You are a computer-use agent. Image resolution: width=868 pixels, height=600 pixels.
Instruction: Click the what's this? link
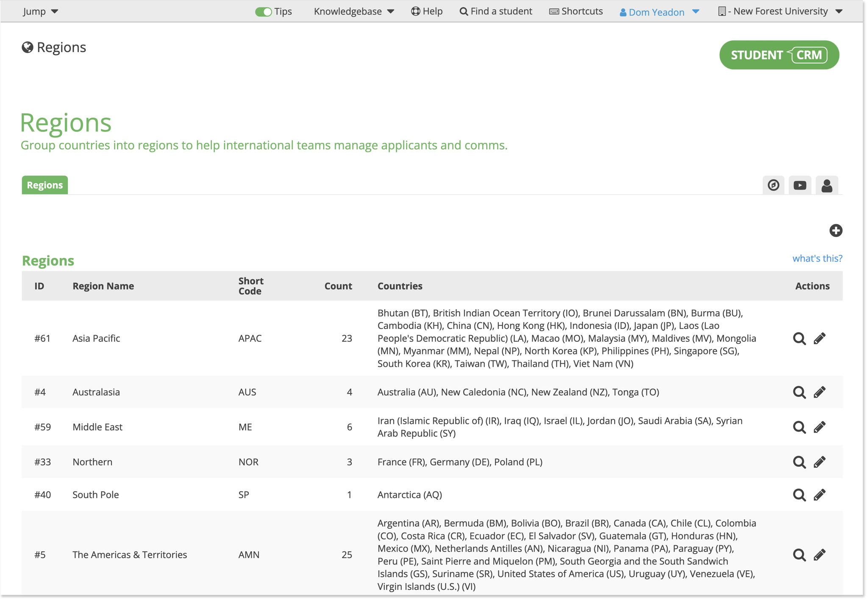[x=817, y=258]
